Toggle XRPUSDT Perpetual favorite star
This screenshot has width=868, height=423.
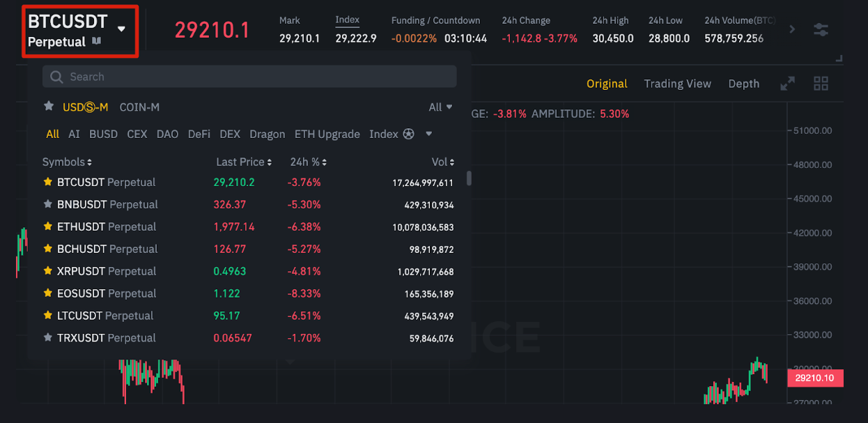point(48,271)
